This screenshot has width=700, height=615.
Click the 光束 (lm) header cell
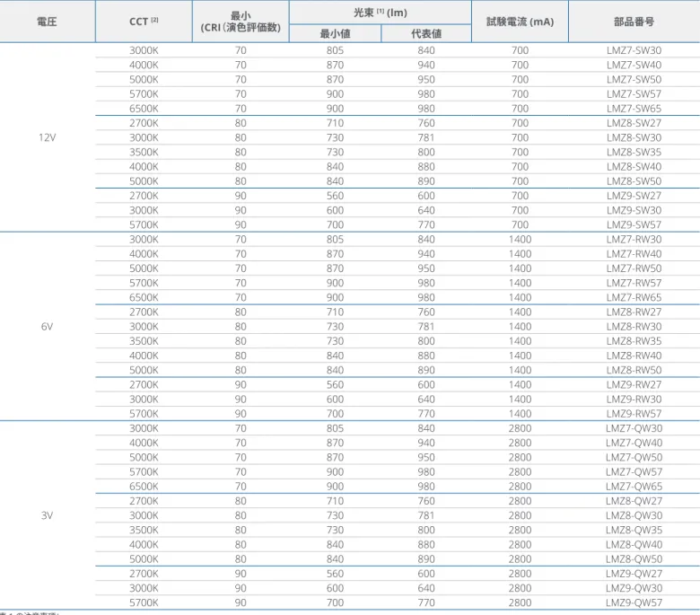381,13
